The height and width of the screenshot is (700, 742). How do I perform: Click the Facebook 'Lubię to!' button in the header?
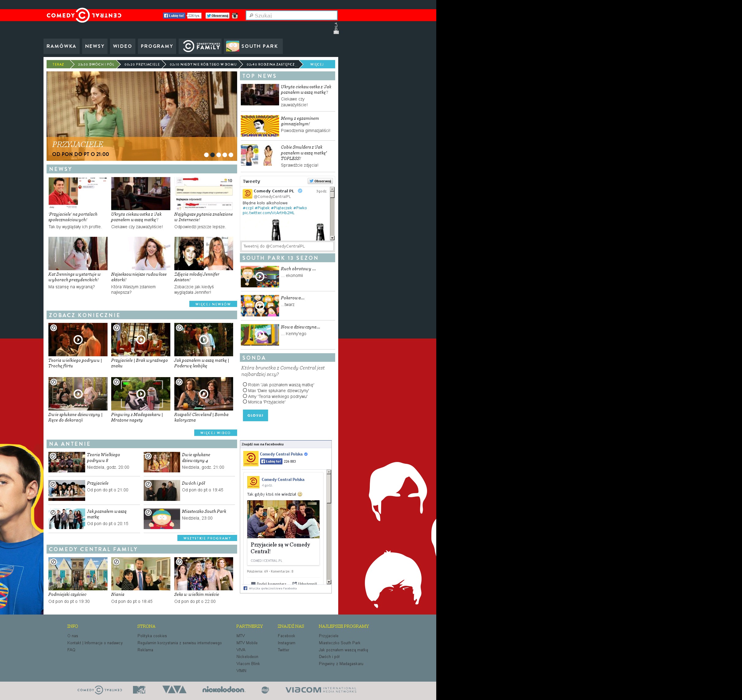point(174,16)
